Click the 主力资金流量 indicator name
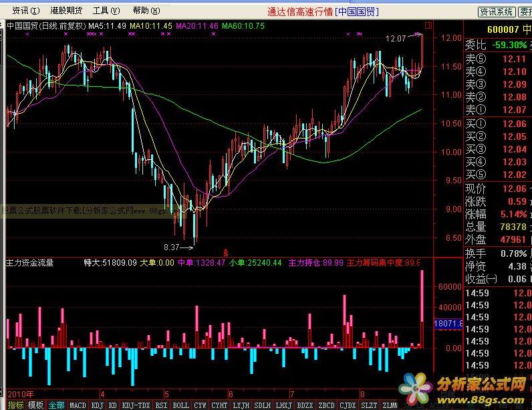 pos(30,263)
